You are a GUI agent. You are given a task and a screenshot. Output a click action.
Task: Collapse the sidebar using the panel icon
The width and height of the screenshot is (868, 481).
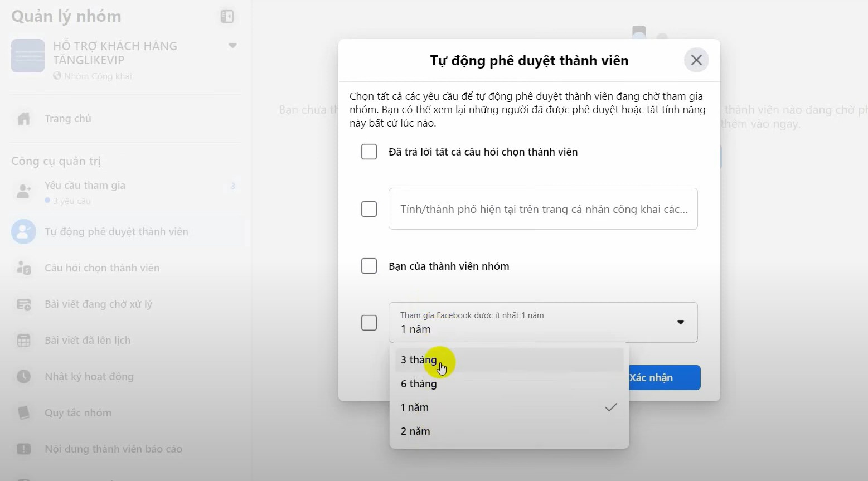(227, 17)
